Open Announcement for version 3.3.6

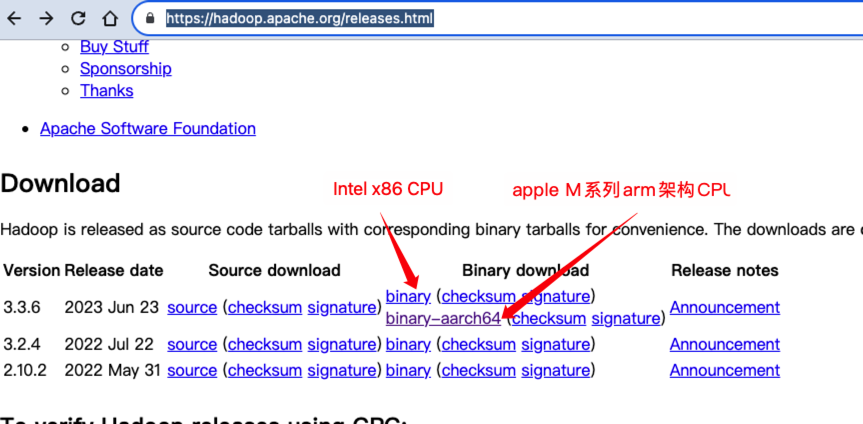coord(725,307)
